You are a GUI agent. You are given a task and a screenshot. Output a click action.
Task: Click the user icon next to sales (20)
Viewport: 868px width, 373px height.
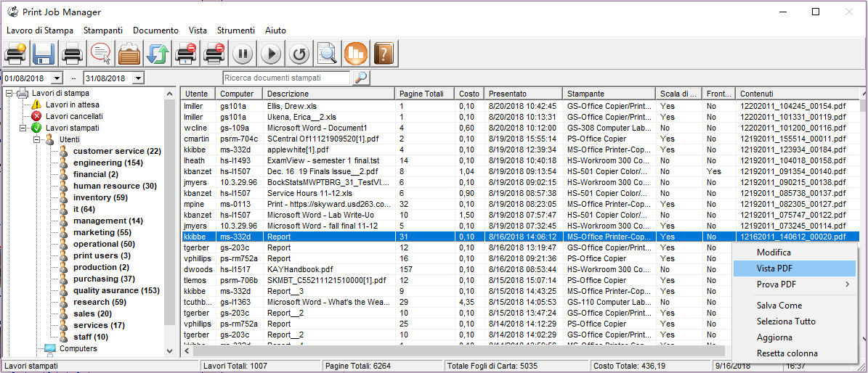[x=64, y=313]
